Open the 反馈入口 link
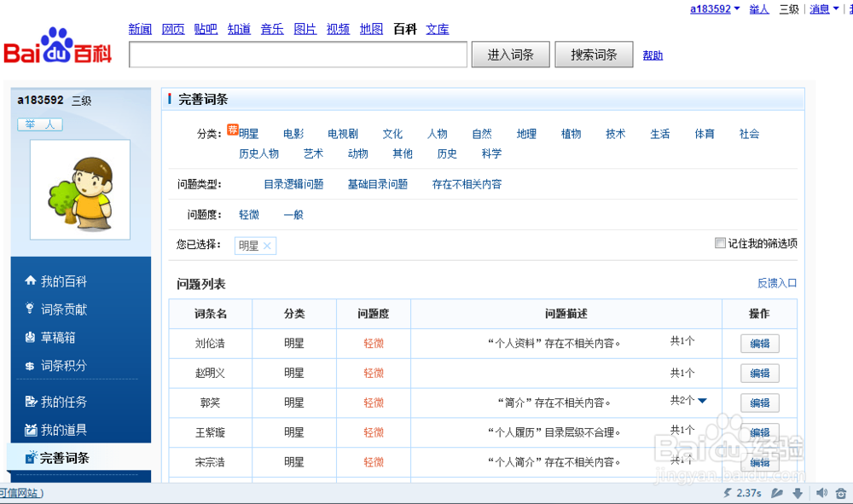The width and height of the screenshot is (853, 504). tap(777, 283)
